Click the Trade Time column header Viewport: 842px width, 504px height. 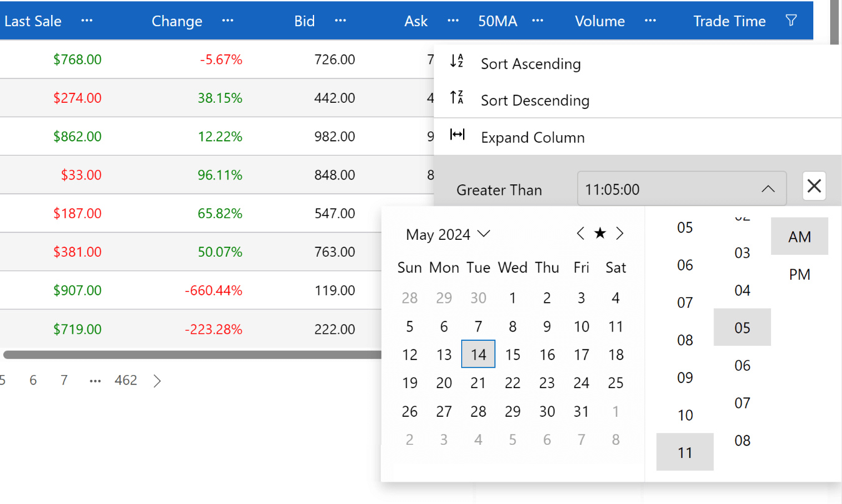[x=729, y=21]
